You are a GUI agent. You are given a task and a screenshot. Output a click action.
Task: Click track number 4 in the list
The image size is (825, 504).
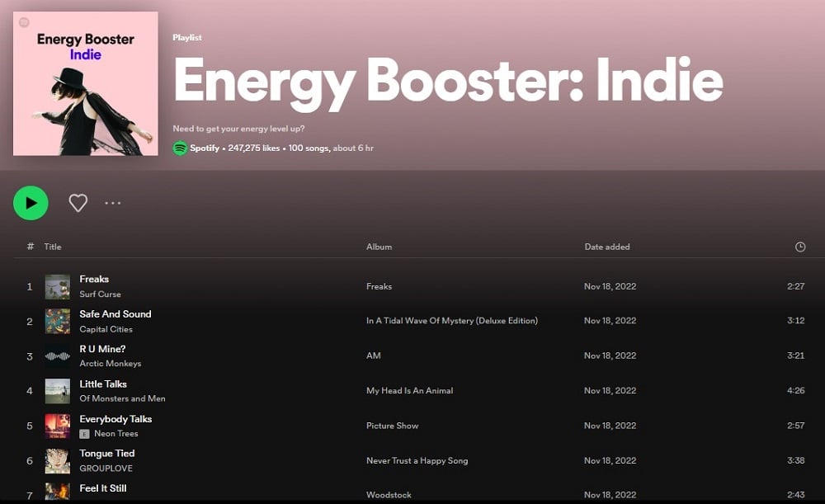point(30,391)
